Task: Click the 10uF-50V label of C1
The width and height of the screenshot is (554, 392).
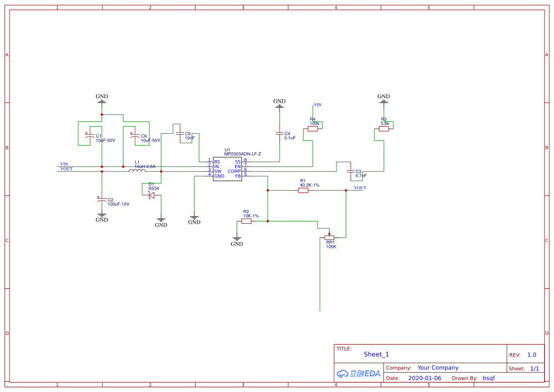Action: pyautogui.click(x=105, y=140)
